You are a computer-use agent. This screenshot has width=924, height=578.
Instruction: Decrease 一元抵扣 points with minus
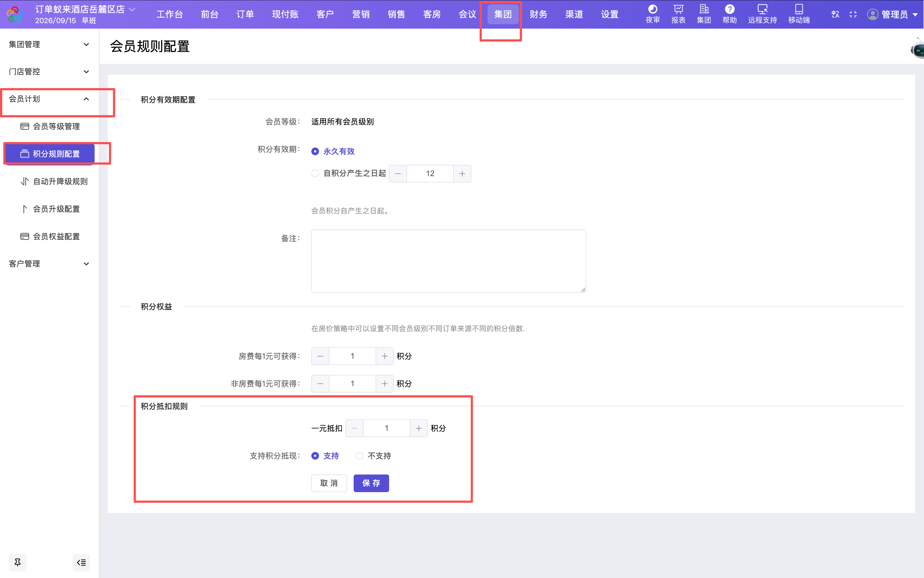(x=354, y=429)
